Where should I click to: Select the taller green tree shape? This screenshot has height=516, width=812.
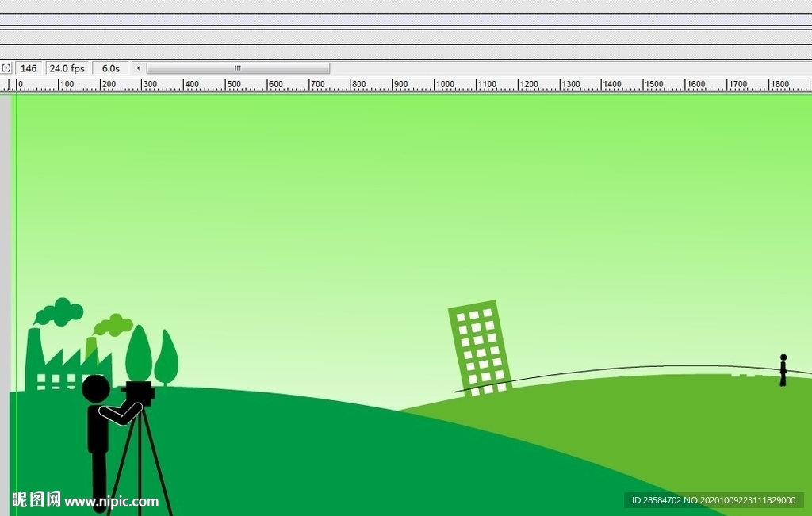click(139, 354)
